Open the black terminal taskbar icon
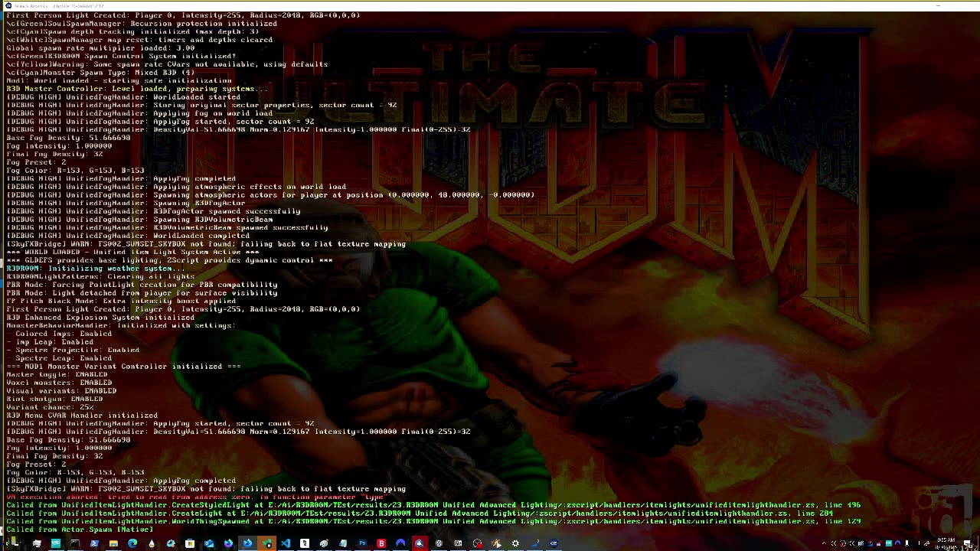The width and height of the screenshot is (980, 551). click(75, 543)
